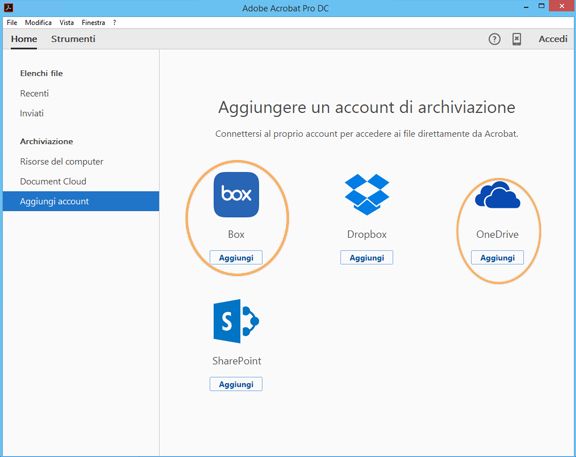Click the Box label text
576x457 pixels.
click(236, 234)
